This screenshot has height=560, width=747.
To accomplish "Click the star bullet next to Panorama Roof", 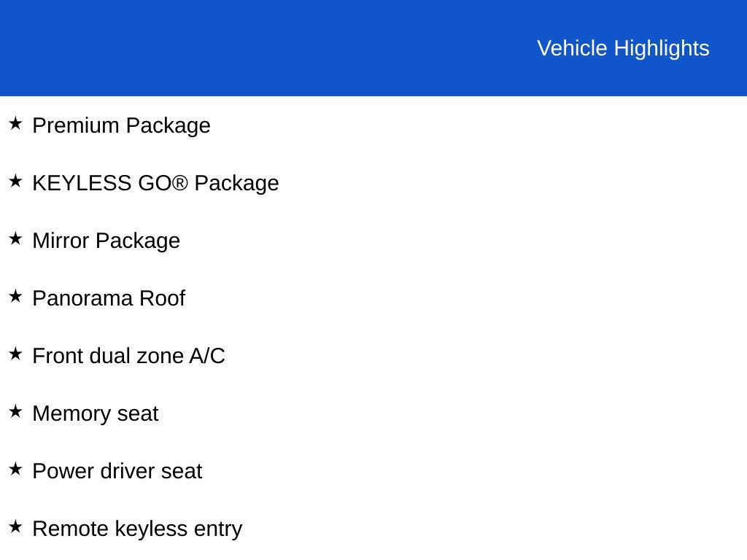I will pos(15,296).
